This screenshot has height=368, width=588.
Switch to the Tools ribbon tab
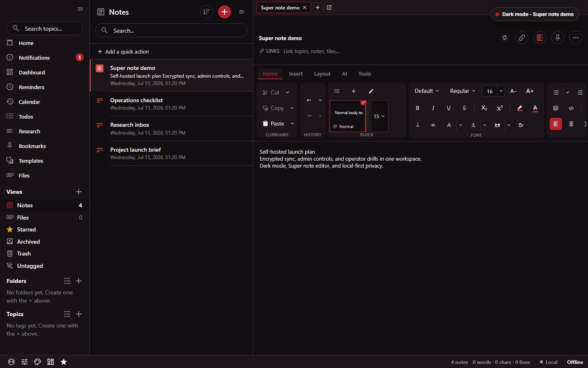365,74
